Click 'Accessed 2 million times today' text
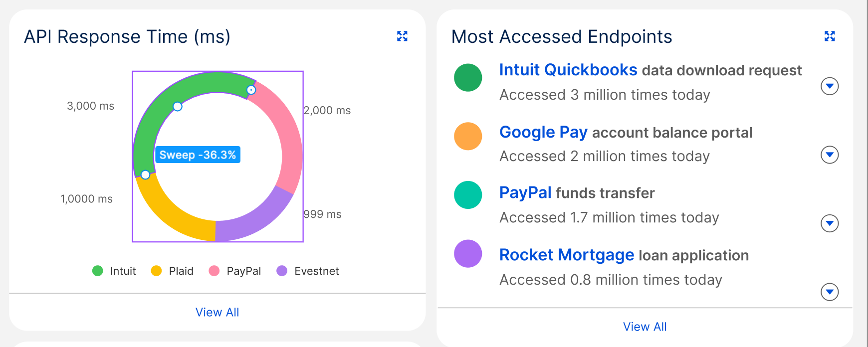 [605, 156]
